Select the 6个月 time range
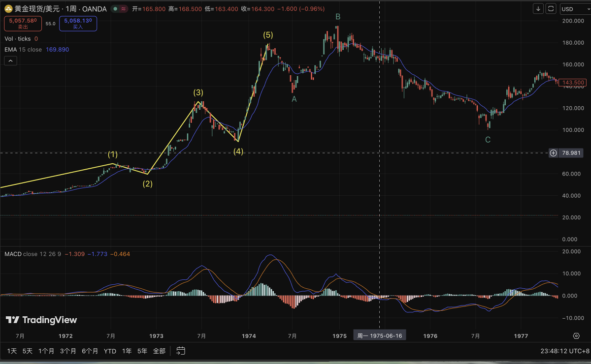 [90, 351]
